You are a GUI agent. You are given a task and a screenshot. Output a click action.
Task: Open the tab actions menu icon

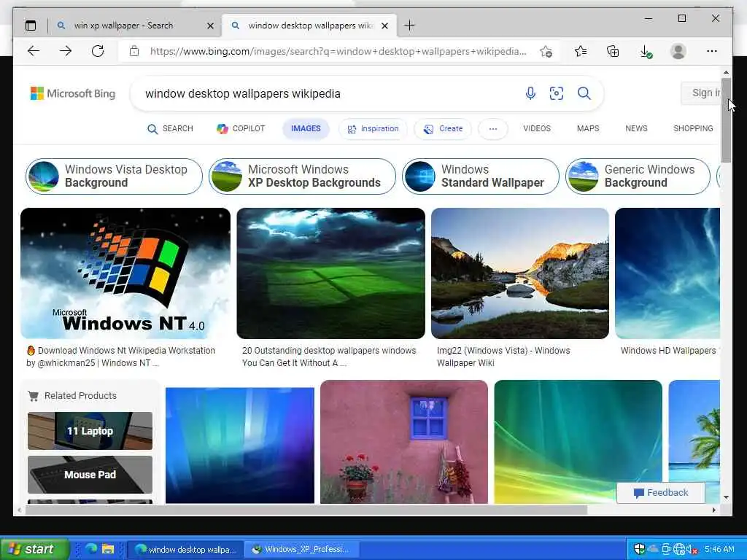click(x=31, y=26)
